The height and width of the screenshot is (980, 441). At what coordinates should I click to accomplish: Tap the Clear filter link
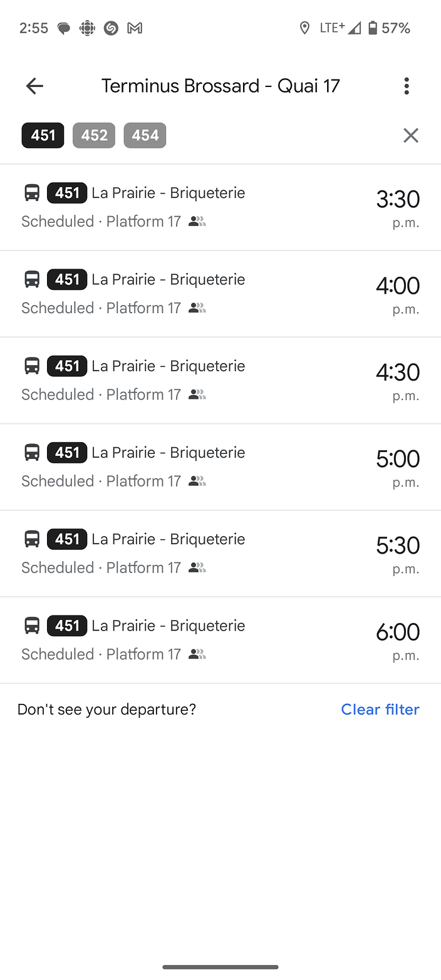point(380,709)
